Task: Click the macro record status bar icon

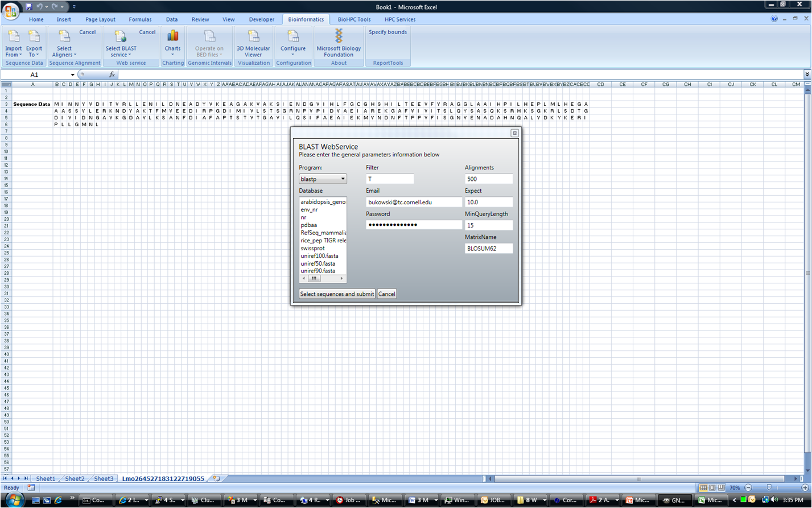Action: (31, 488)
